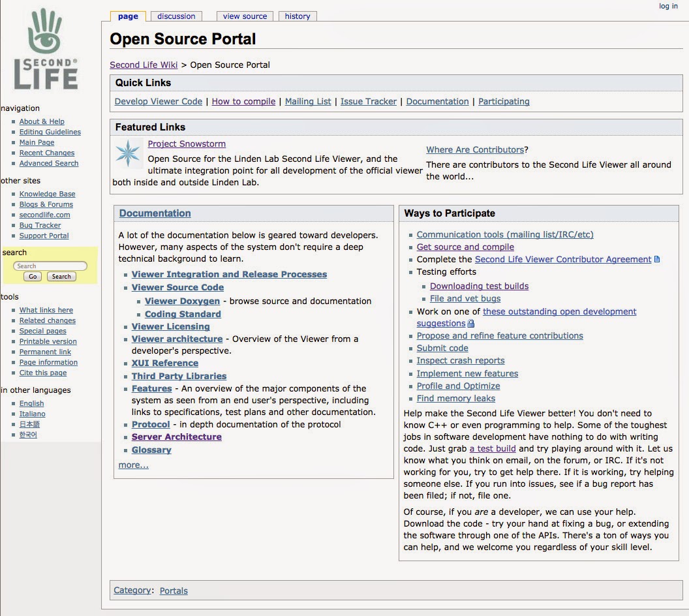Open the Project Snowstorm link
The height and width of the screenshot is (616, 689).
point(187,144)
